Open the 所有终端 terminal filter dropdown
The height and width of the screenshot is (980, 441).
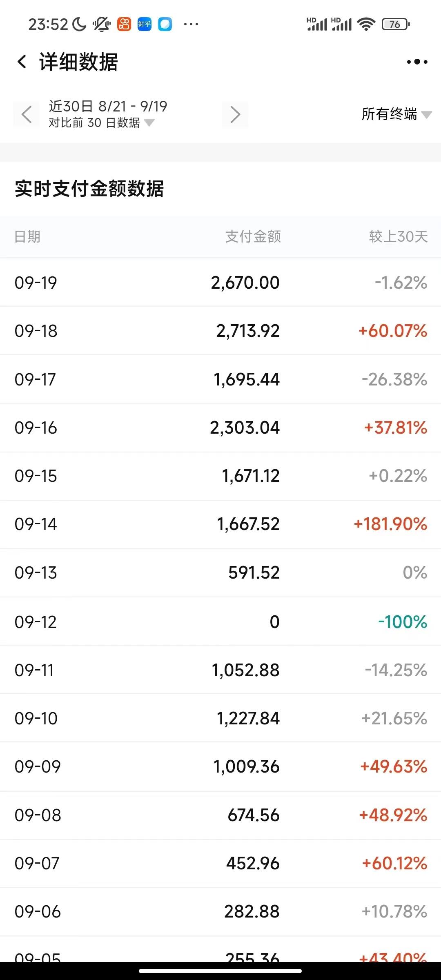(x=396, y=114)
